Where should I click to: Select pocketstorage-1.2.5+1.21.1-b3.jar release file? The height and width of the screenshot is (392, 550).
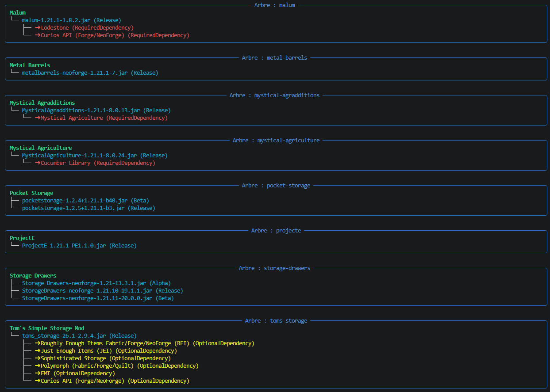(x=89, y=208)
